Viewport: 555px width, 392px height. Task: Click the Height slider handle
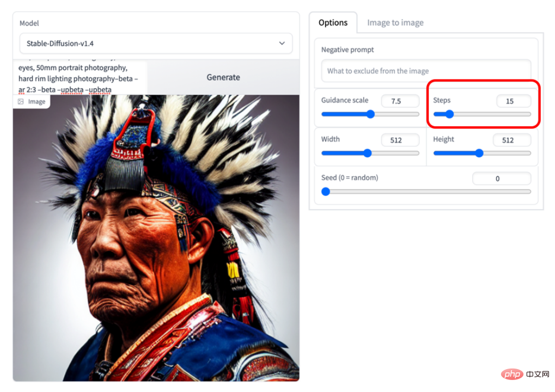479,153
